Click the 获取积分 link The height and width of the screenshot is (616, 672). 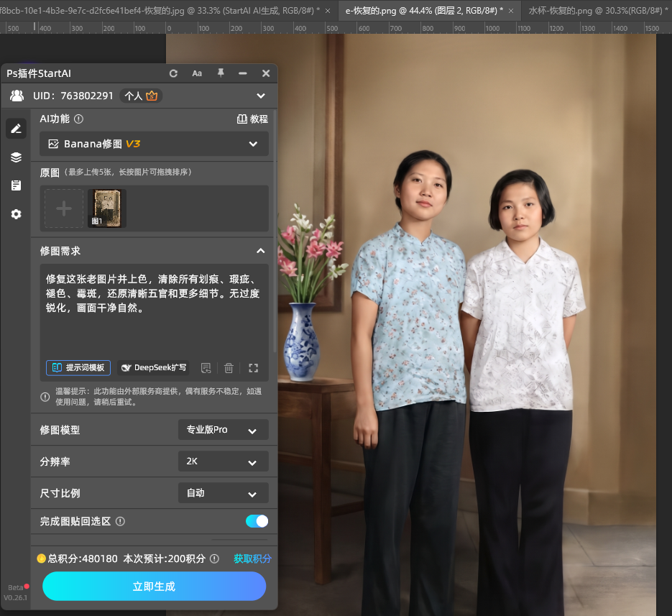tap(252, 558)
